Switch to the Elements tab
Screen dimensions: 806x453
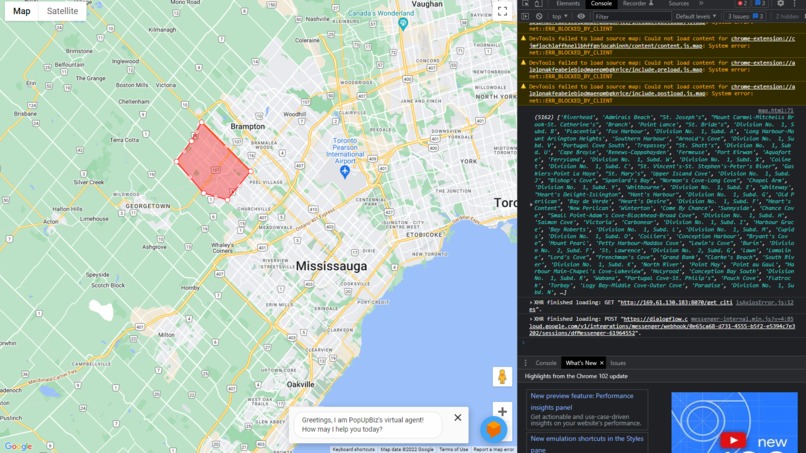(567, 4)
